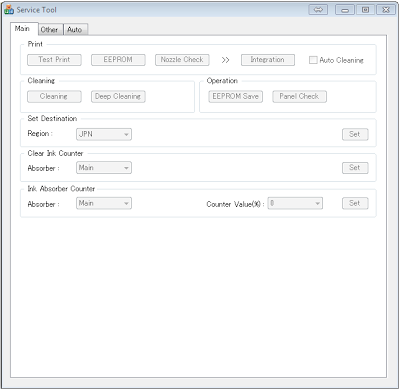Click the Test Print button

click(54, 60)
